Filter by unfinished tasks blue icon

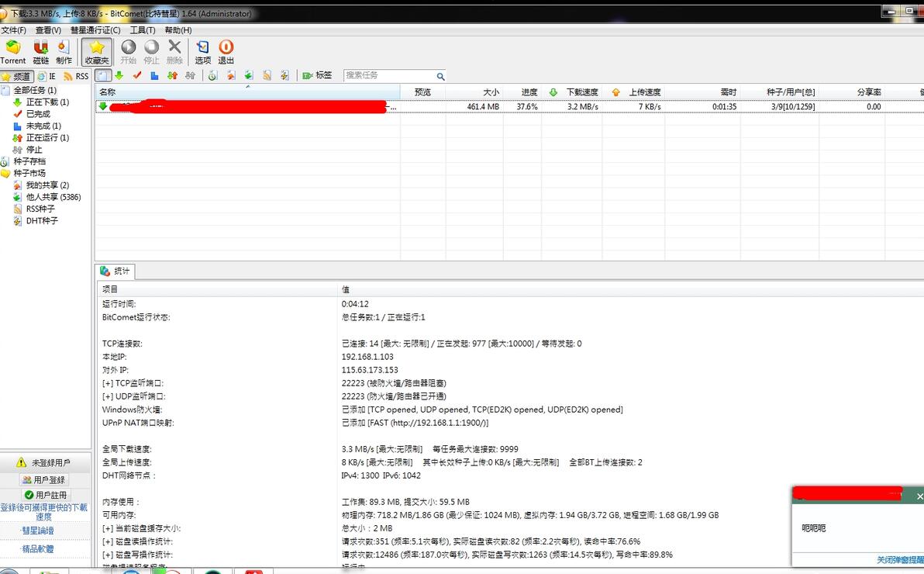pos(154,75)
